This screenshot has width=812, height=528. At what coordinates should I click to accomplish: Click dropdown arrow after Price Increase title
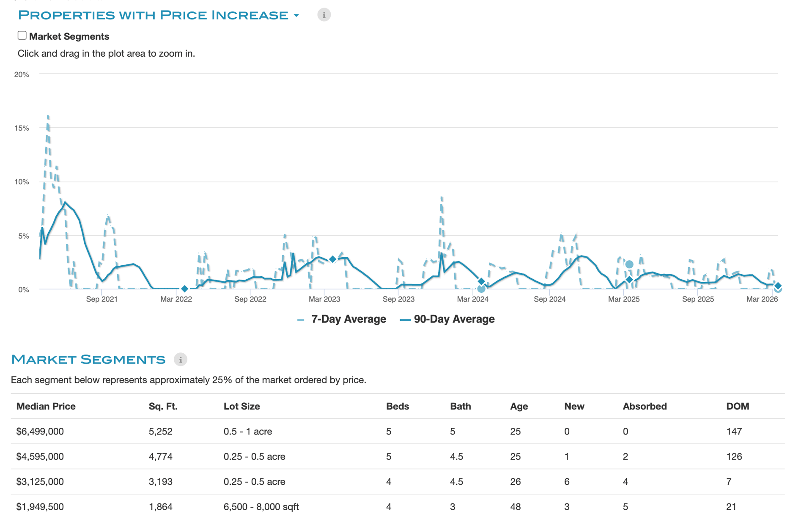tap(296, 16)
